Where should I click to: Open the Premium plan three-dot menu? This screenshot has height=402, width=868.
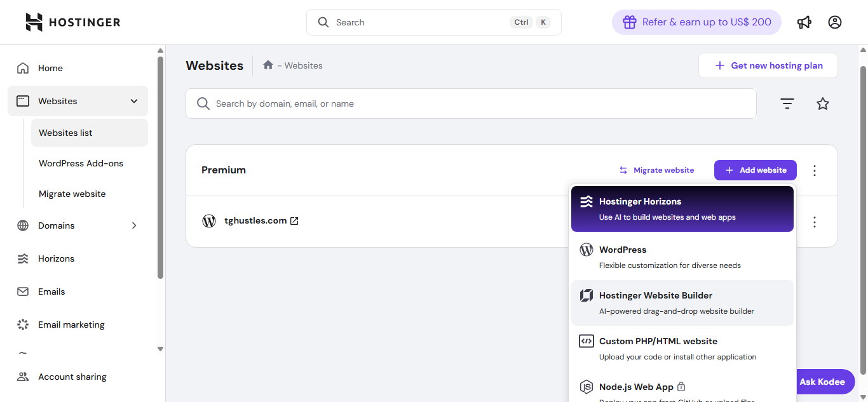(814, 170)
